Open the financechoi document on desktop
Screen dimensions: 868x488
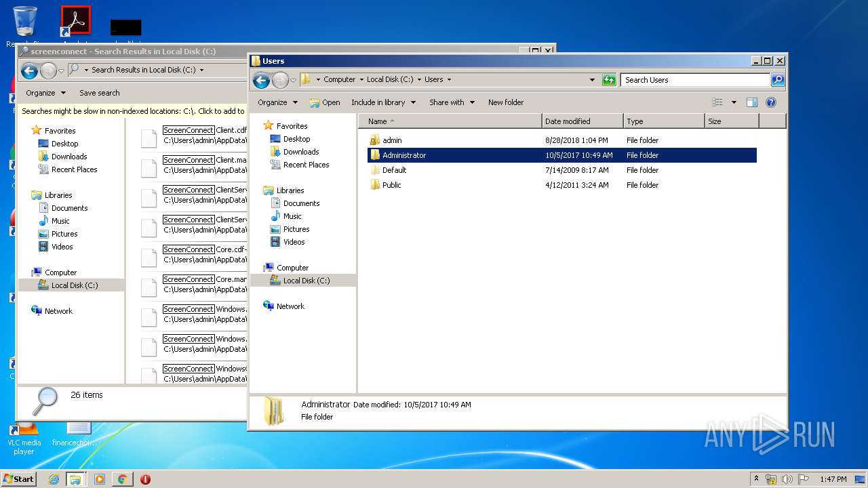point(75,434)
